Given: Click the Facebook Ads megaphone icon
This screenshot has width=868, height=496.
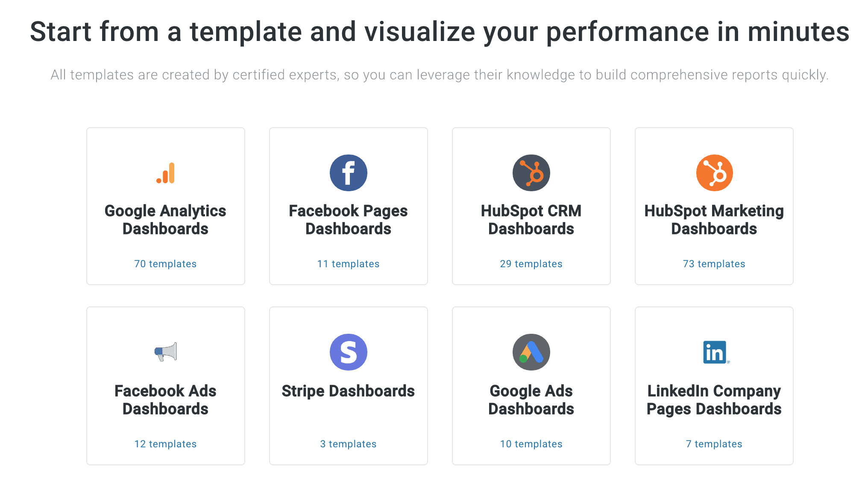Looking at the screenshot, I should click(166, 352).
